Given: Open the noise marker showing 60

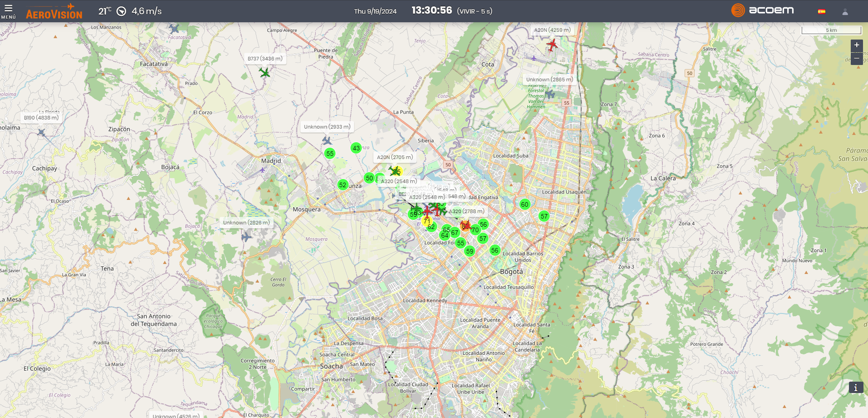Looking at the screenshot, I should (524, 204).
